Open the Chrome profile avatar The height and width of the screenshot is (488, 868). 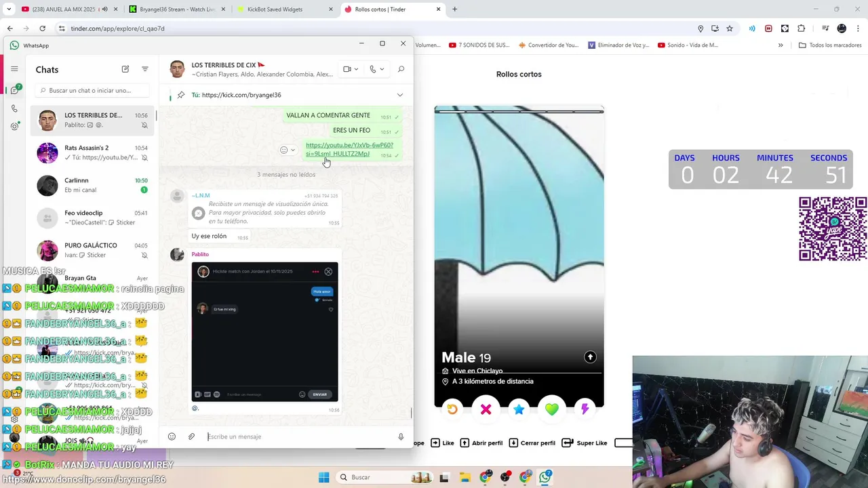(x=842, y=28)
